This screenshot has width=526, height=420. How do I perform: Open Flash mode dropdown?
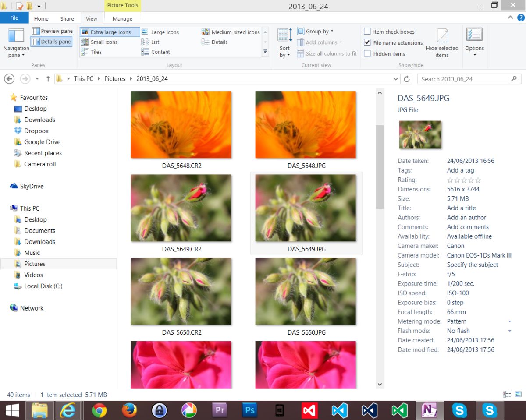coord(509,331)
